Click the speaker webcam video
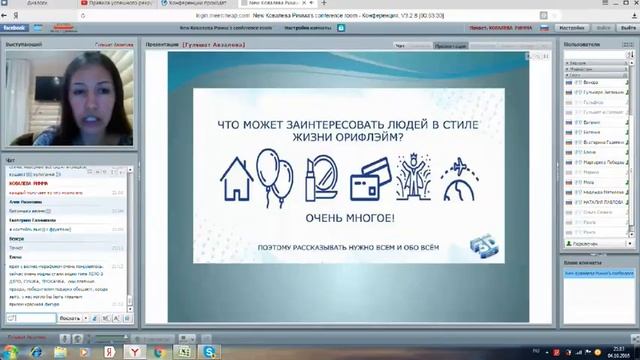This screenshot has width=640, height=360. click(x=70, y=98)
